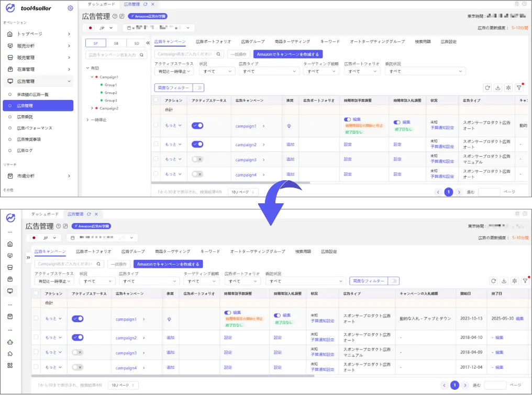Image resolution: width=532 pixels, height=395 pixels.
Task: Open アクティブステータス dropdown in top screenshot
Action: pos(174,71)
